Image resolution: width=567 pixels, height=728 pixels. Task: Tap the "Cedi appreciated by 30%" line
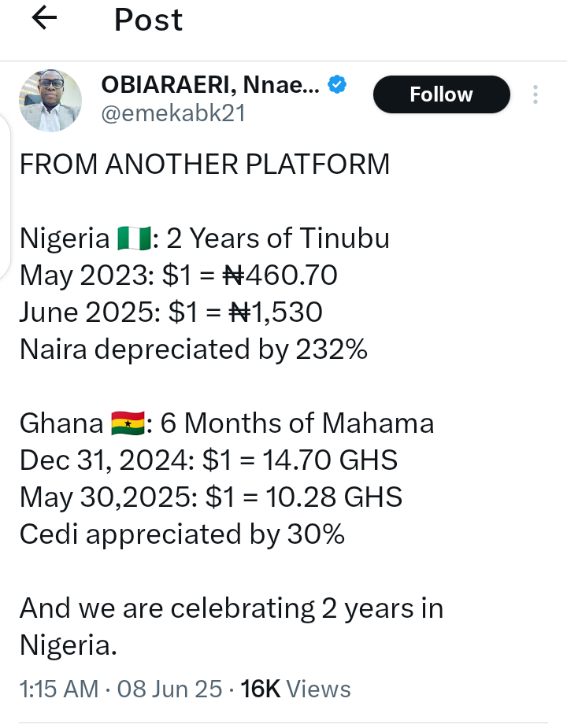(x=182, y=535)
